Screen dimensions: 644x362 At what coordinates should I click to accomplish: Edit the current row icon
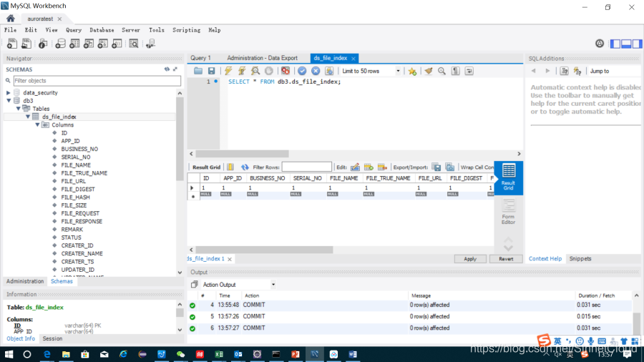[x=355, y=167]
